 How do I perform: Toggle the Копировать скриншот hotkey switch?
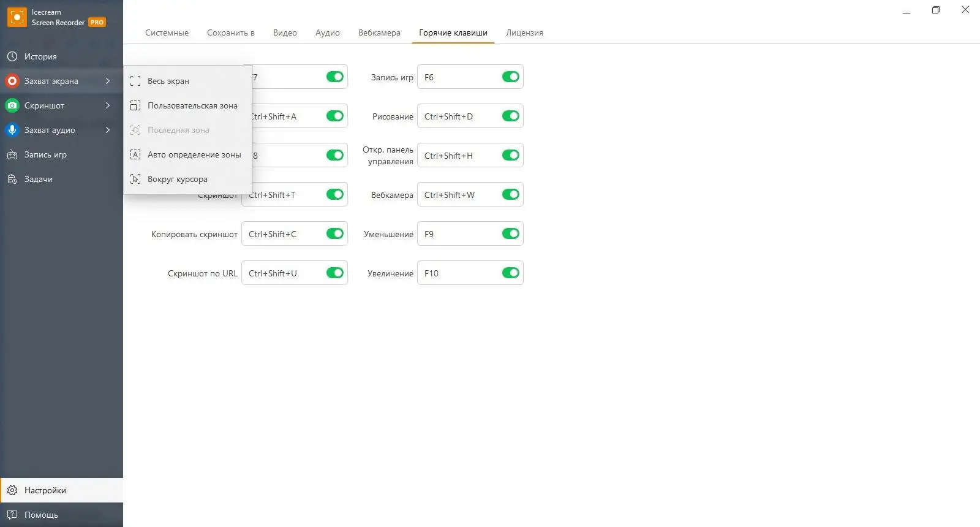click(x=335, y=233)
